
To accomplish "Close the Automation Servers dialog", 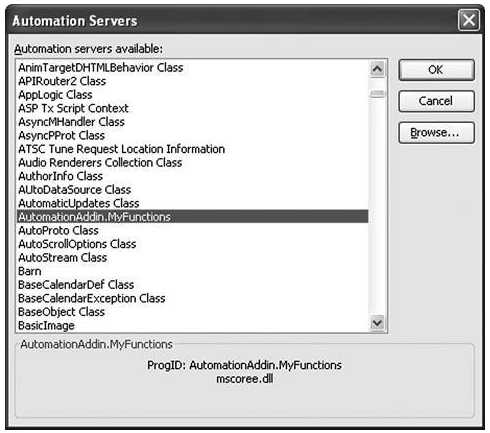I will pos(468,20).
